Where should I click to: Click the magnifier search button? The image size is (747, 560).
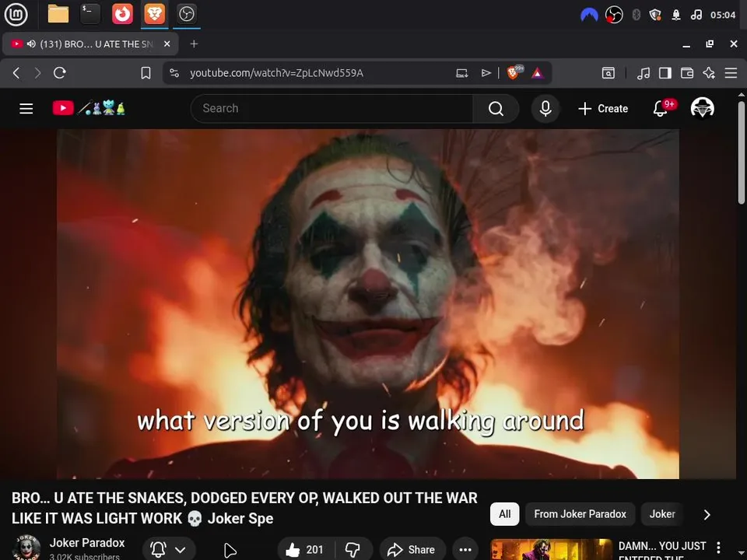click(x=496, y=109)
